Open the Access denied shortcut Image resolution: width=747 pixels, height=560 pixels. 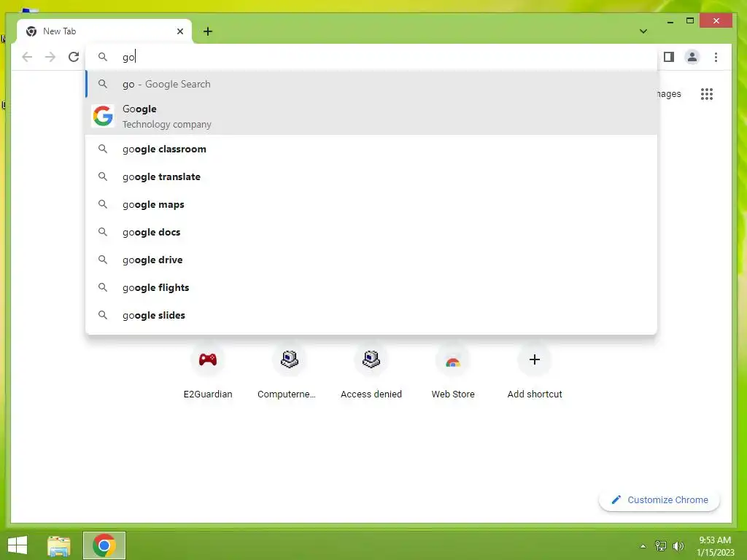(x=371, y=373)
